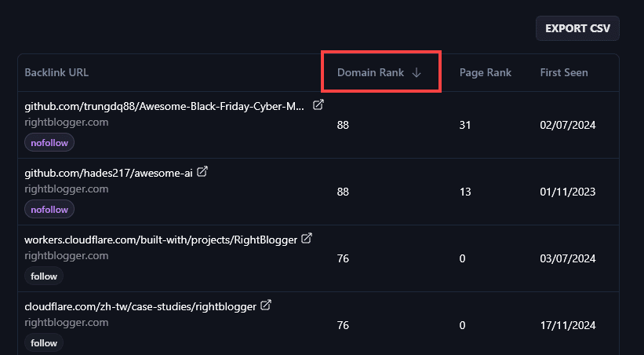Click follow badge in cloudflare.com/zh-tw row
Viewport: 644px width, 355px height.
coord(44,343)
